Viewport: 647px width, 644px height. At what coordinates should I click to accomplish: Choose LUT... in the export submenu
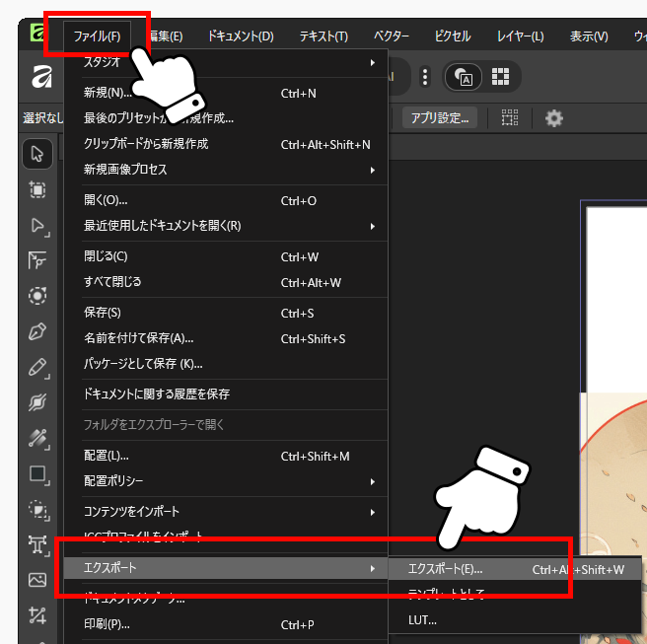coord(515,620)
